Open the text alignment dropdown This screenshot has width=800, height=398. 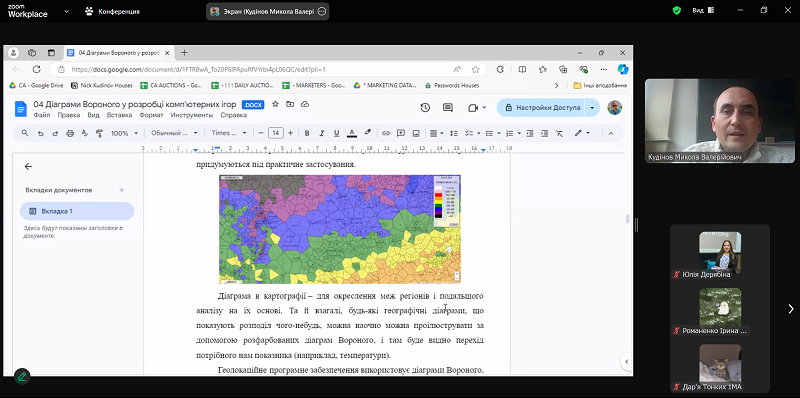point(436,133)
